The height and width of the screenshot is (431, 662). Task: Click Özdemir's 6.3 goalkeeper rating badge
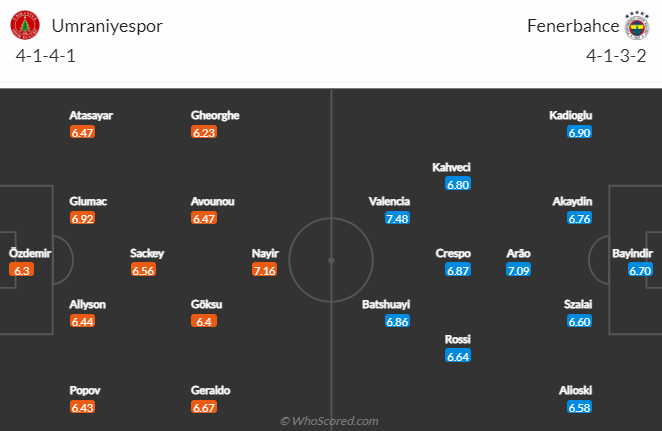[22, 270]
